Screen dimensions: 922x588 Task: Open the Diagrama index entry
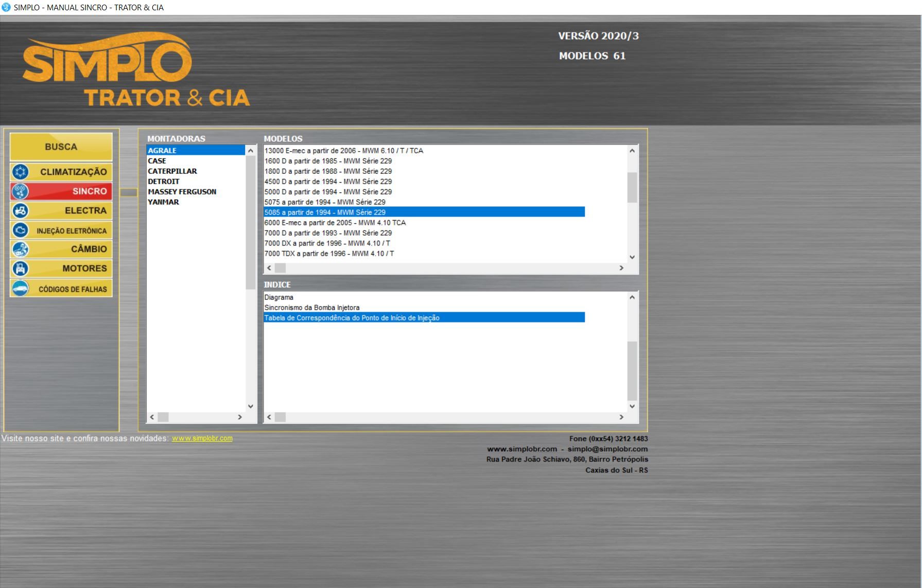pyautogui.click(x=279, y=297)
